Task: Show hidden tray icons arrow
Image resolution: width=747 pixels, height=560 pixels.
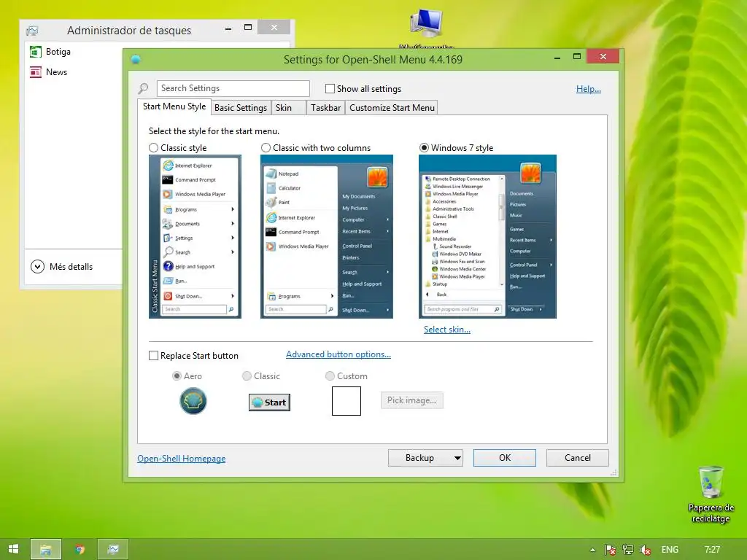Action: pos(592,550)
